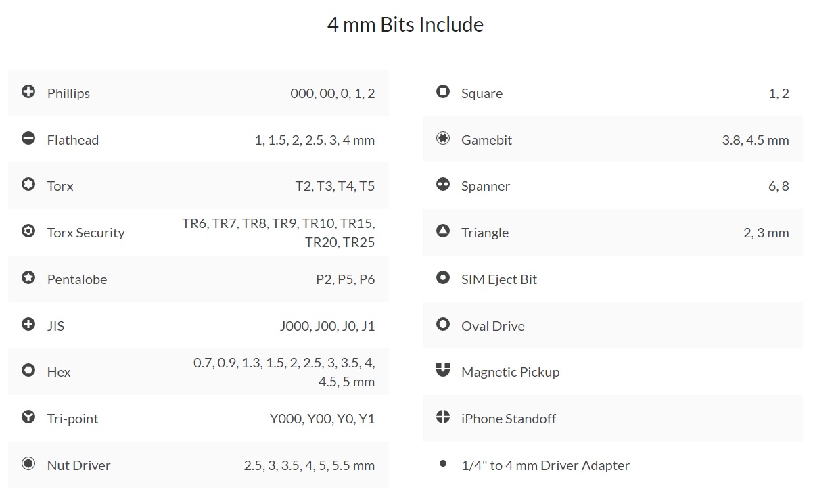Select the Oval Drive label
813x504 pixels.
point(493,326)
